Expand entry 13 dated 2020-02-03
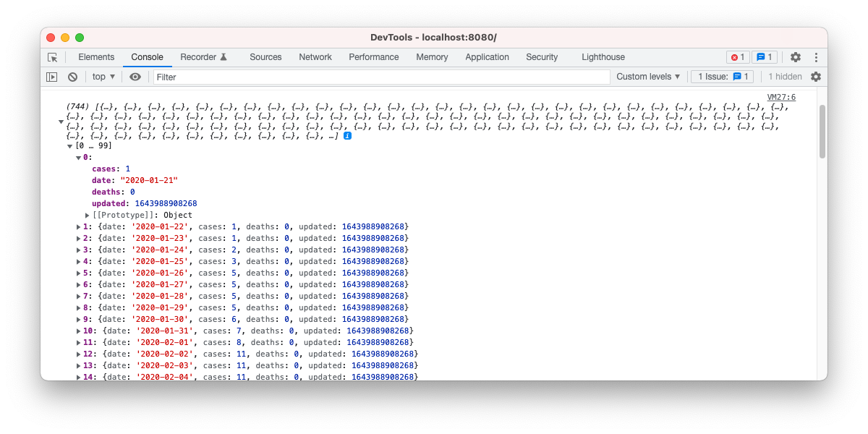This screenshot has height=434, width=868. pos(79,366)
